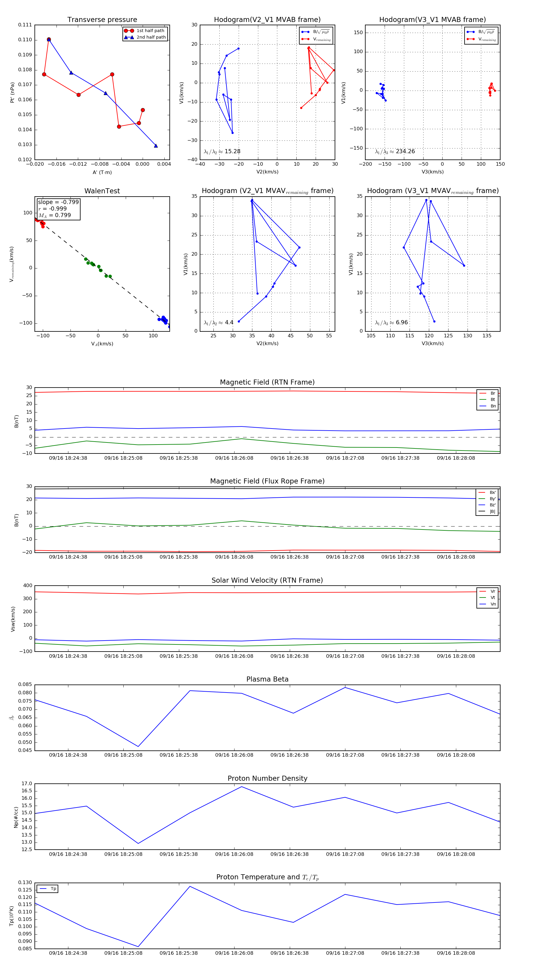Click the "Vremaining(km/s)" y-axis label in WalenTest
Screen dimensions: 535x980
tap(12, 264)
